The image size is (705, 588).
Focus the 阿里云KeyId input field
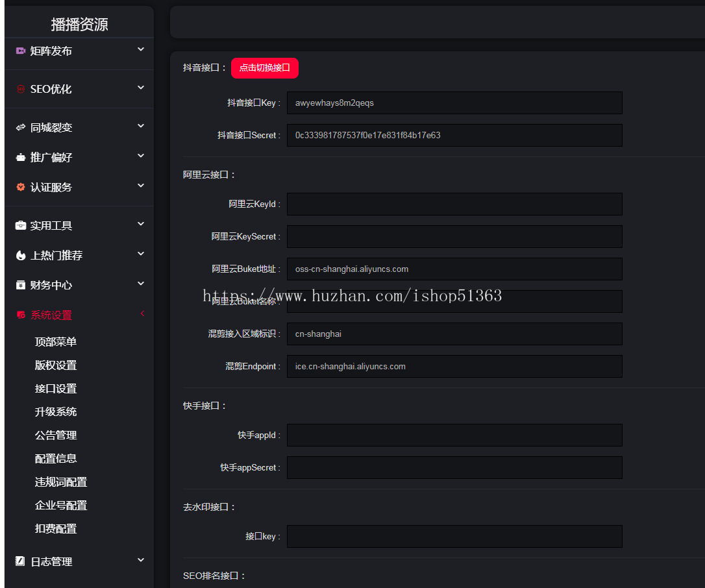click(x=454, y=204)
